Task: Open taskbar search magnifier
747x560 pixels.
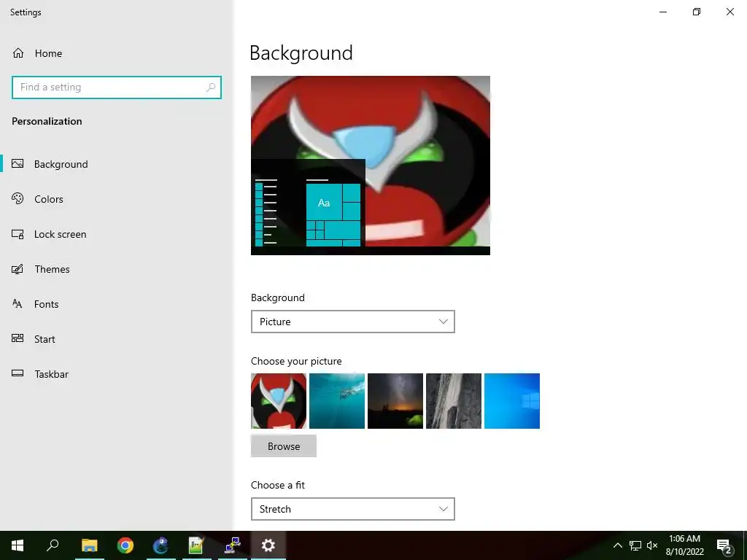Action: pos(53,545)
